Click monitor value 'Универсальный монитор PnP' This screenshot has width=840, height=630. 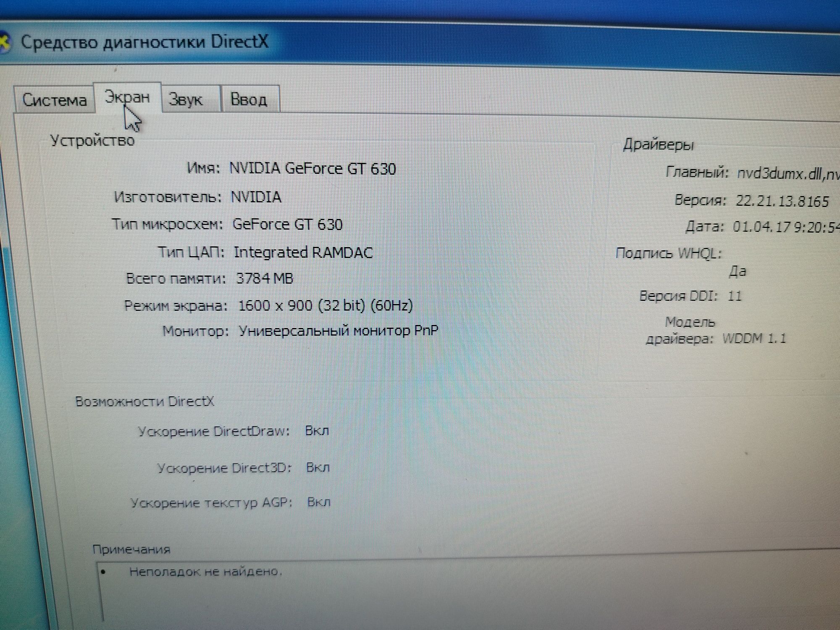click(339, 331)
